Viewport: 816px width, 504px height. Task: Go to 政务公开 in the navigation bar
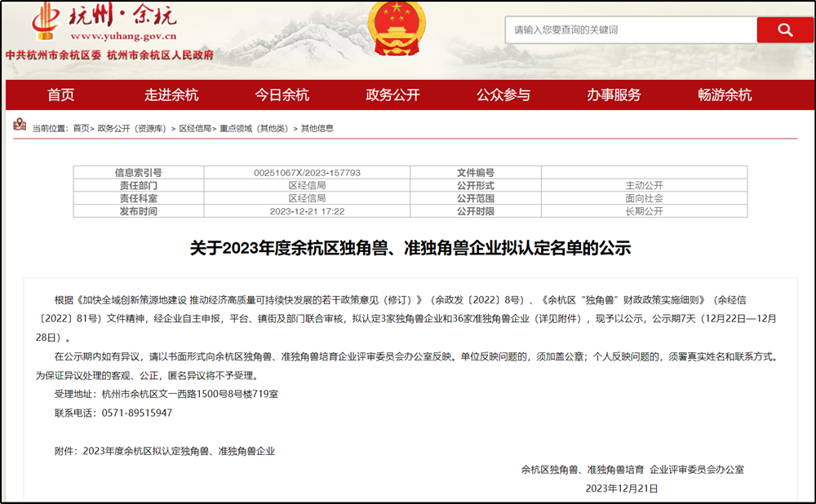coord(392,95)
